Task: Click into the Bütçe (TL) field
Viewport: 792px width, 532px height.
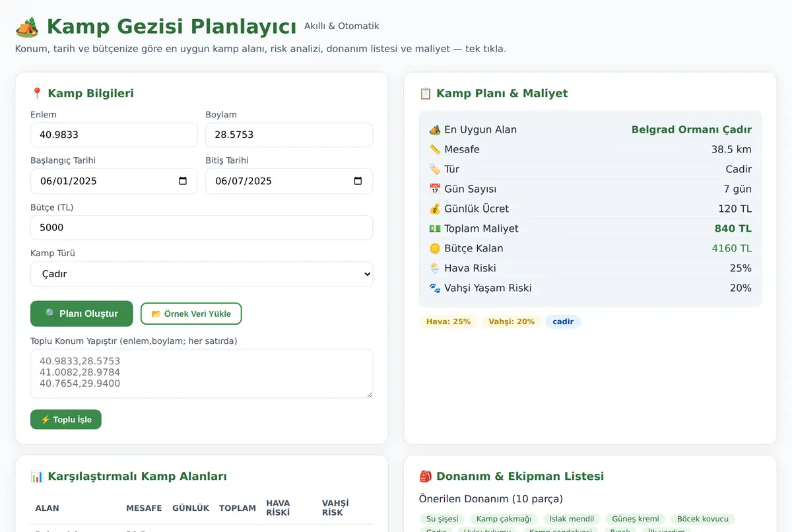Action: point(201,227)
